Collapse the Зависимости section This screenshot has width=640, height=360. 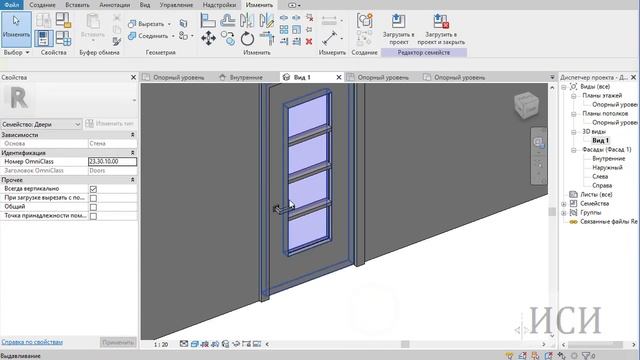tap(132, 135)
